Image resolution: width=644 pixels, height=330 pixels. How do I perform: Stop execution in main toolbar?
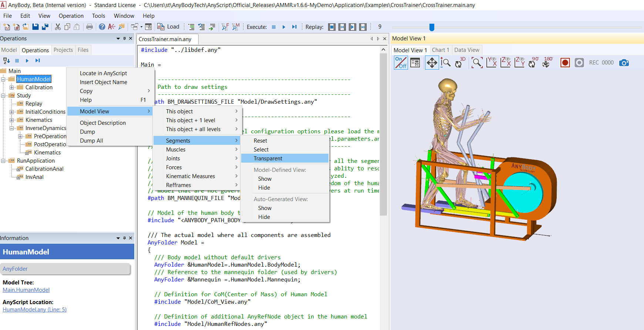tap(274, 27)
